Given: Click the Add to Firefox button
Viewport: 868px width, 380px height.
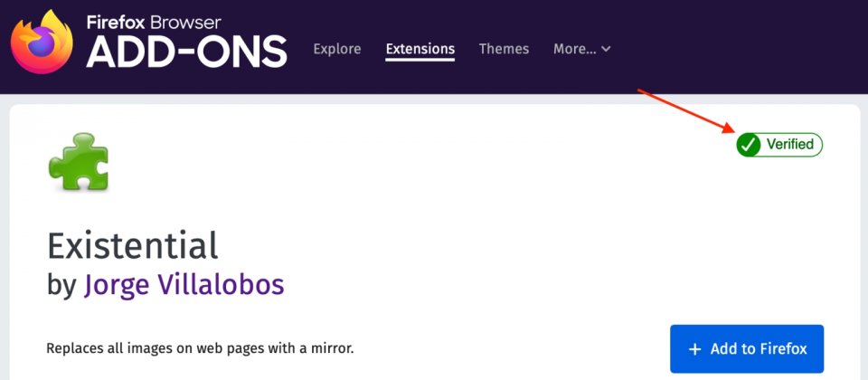Looking at the screenshot, I should click(747, 349).
